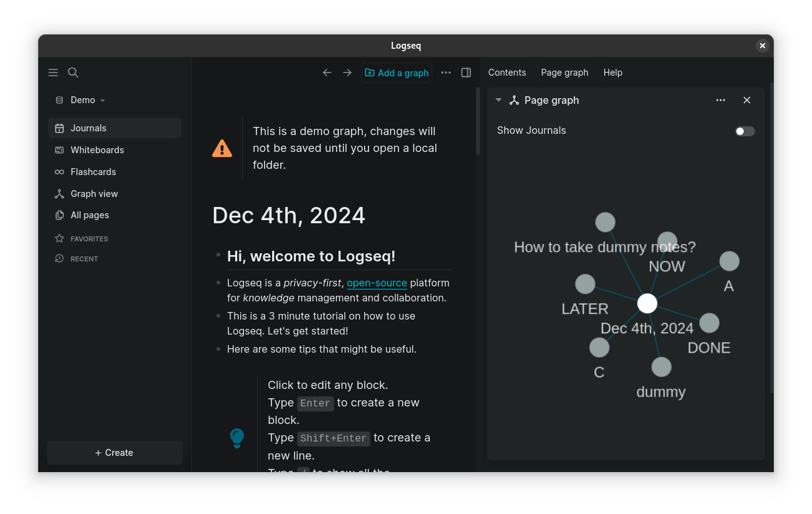Viewport: 812px width, 514px height.
Task: Open the search
Action: click(73, 73)
